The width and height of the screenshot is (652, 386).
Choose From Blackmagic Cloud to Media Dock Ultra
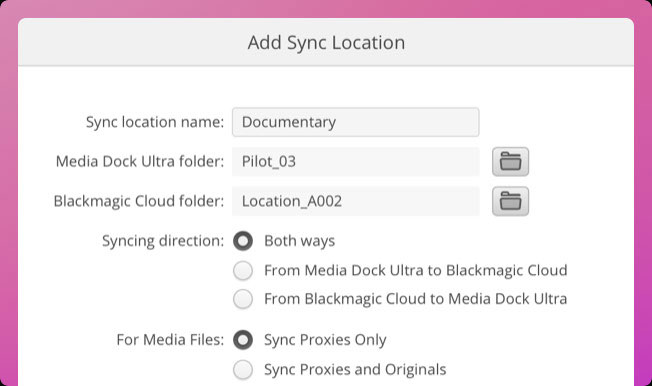click(x=243, y=299)
